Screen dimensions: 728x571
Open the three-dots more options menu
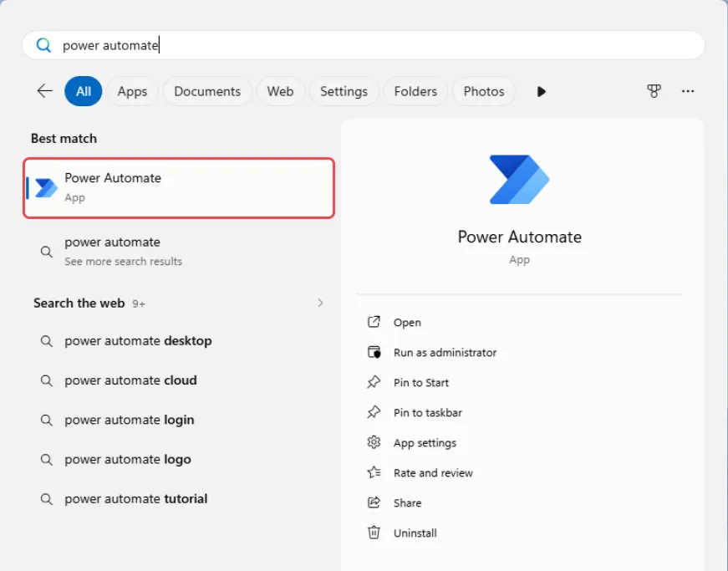click(688, 91)
